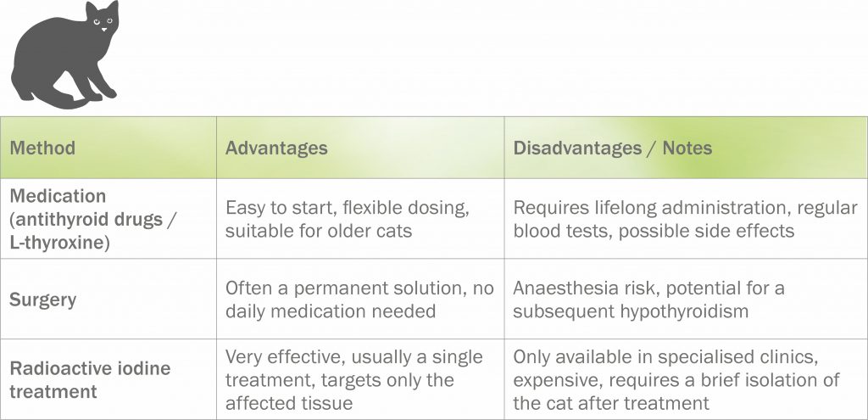
Task: Select the "Very effective, usually a single" cell
Action: click(x=353, y=357)
